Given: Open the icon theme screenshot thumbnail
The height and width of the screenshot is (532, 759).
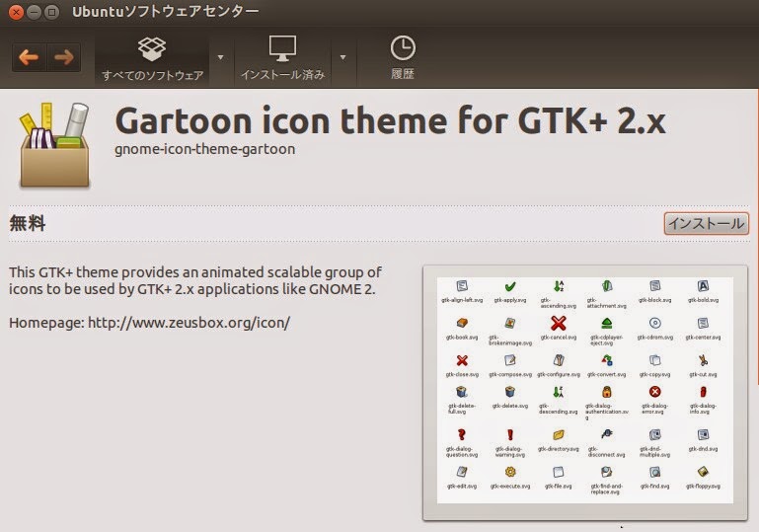Looking at the screenshot, I should 584,392.
